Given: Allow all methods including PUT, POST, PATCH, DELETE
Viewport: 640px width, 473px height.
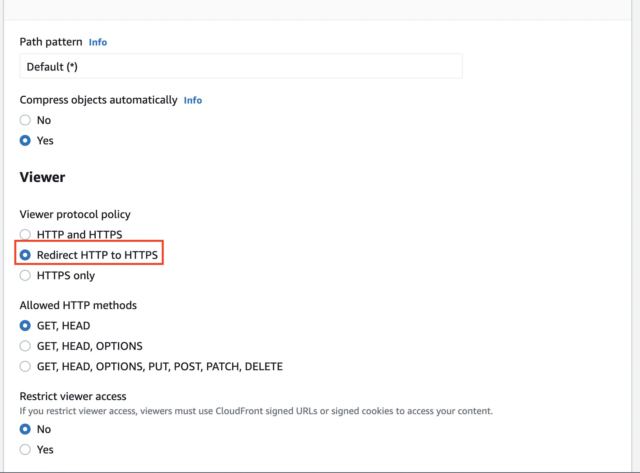Looking at the screenshot, I should coord(25,366).
